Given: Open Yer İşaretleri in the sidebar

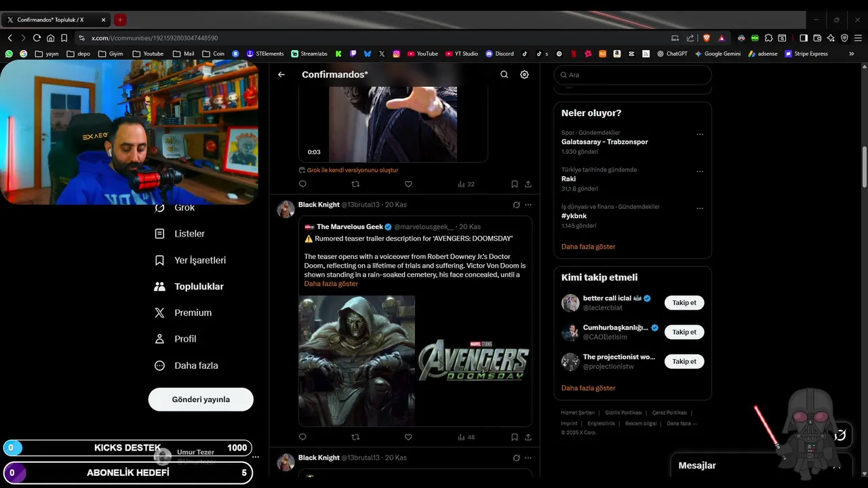Looking at the screenshot, I should coord(190,260).
